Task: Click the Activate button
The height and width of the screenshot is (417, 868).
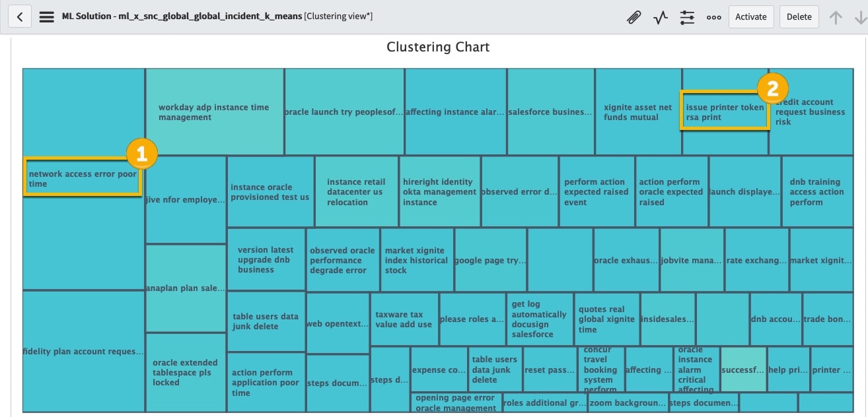Action: click(x=751, y=16)
